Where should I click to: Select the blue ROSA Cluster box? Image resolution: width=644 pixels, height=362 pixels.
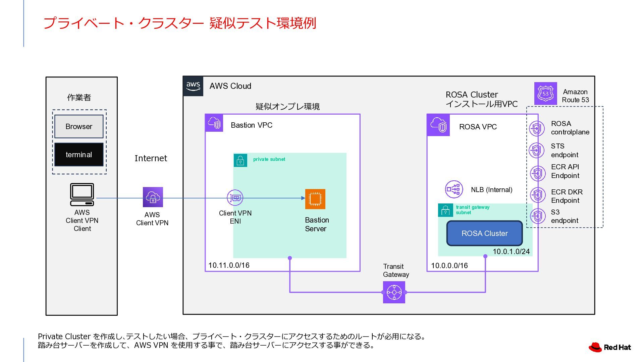click(484, 233)
